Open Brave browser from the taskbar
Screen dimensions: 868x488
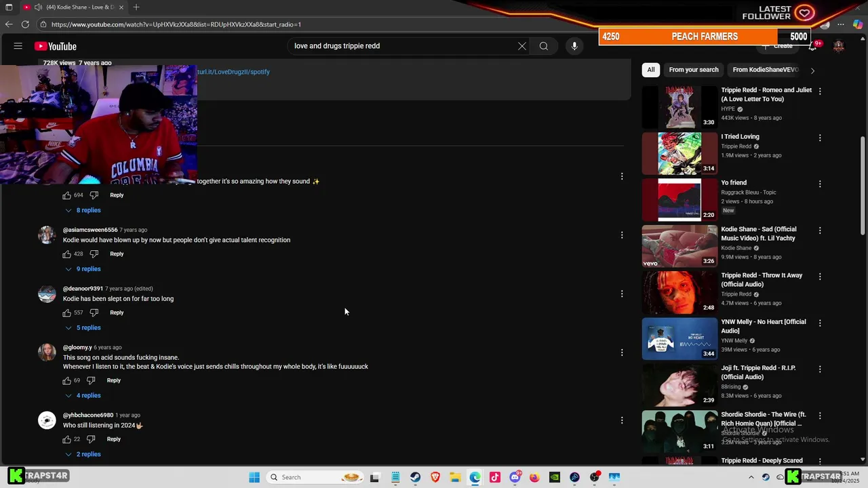coord(435,477)
